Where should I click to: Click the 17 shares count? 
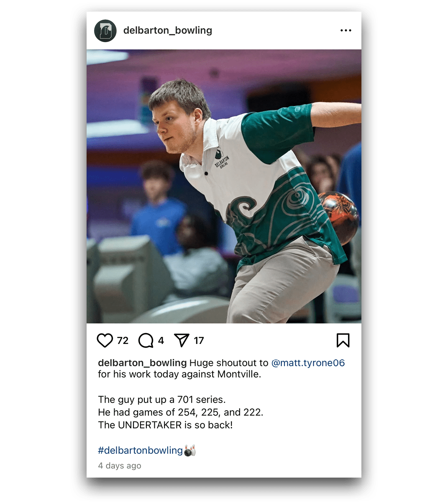(199, 341)
